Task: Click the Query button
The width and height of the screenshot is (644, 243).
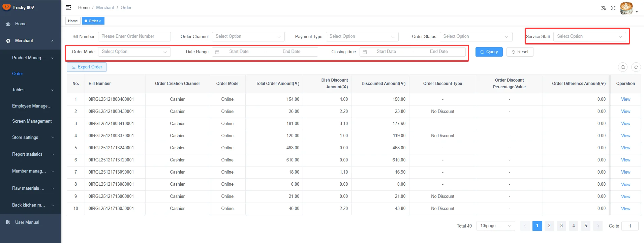Action: (489, 52)
